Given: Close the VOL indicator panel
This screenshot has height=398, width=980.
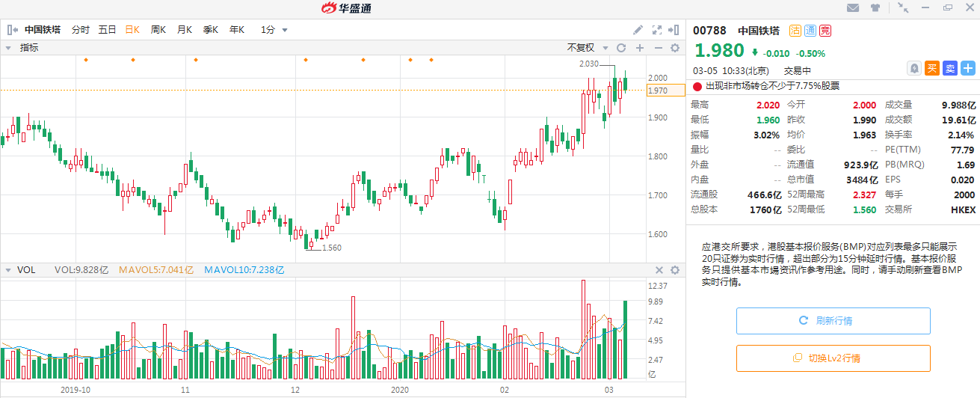Looking at the screenshot, I should (x=659, y=270).
